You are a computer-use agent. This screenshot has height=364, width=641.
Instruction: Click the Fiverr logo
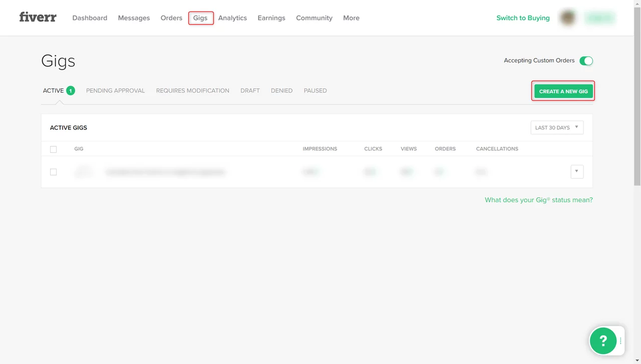[38, 18]
